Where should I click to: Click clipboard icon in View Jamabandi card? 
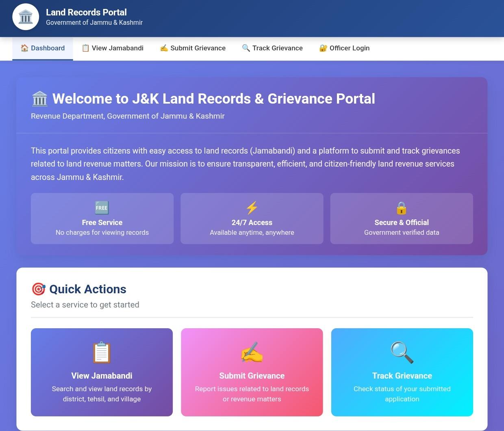pos(102,352)
